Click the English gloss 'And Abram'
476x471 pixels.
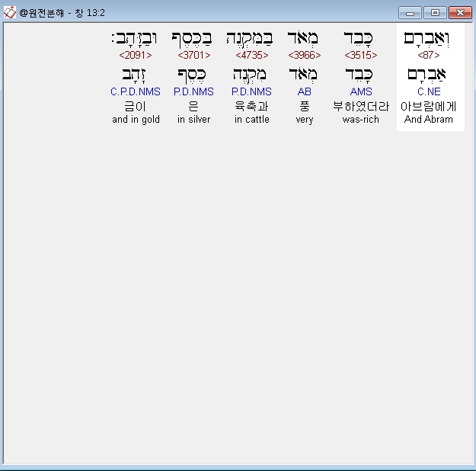point(428,119)
